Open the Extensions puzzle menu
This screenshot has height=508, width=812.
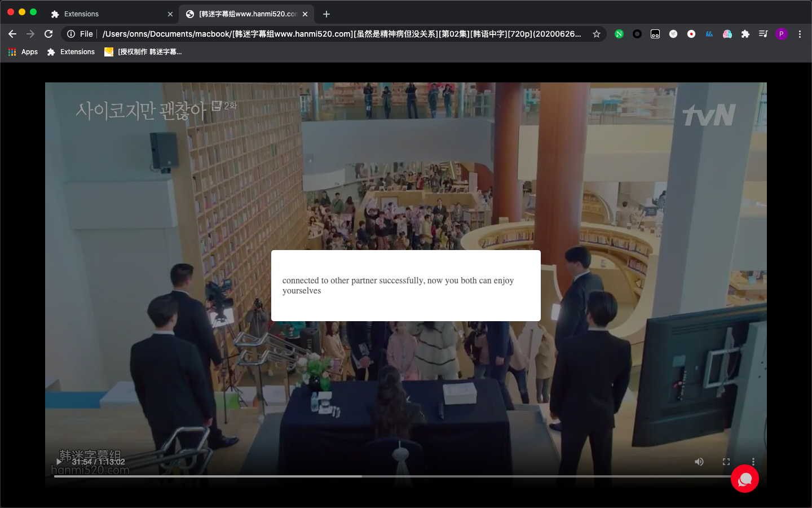click(745, 34)
